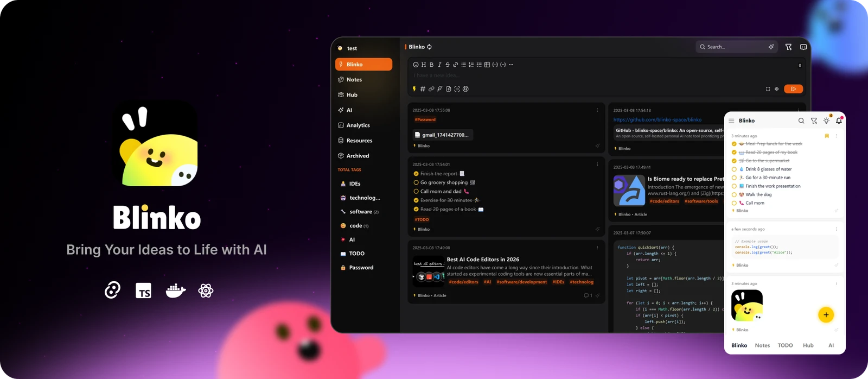The width and height of the screenshot is (868, 379).
Task: Click the yellow plus add button
Action: point(826,315)
